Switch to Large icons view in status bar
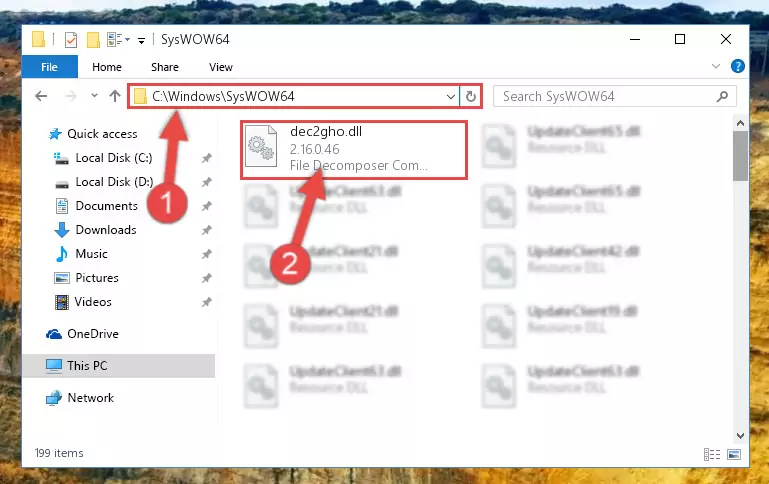The height and width of the screenshot is (484, 769). coord(734,455)
